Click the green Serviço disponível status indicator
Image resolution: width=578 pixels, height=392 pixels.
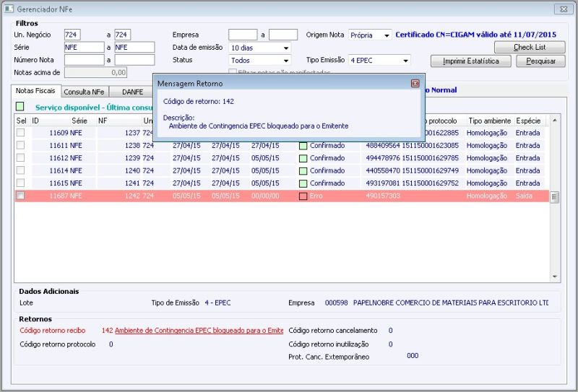[x=20, y=107]
